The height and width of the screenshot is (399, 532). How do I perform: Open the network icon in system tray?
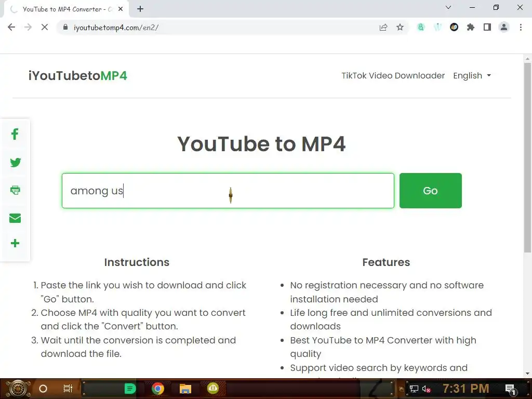coord(414,389)
